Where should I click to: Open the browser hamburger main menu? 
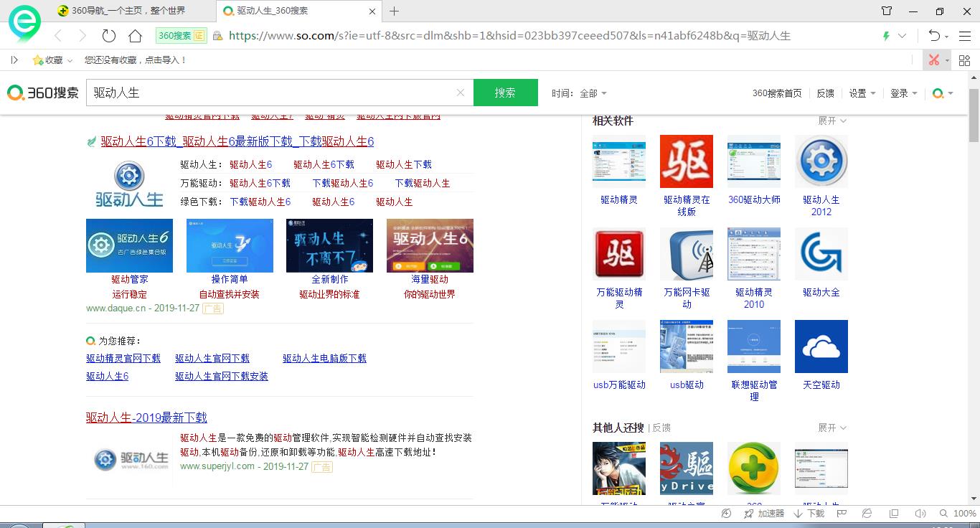pos(964,36)
